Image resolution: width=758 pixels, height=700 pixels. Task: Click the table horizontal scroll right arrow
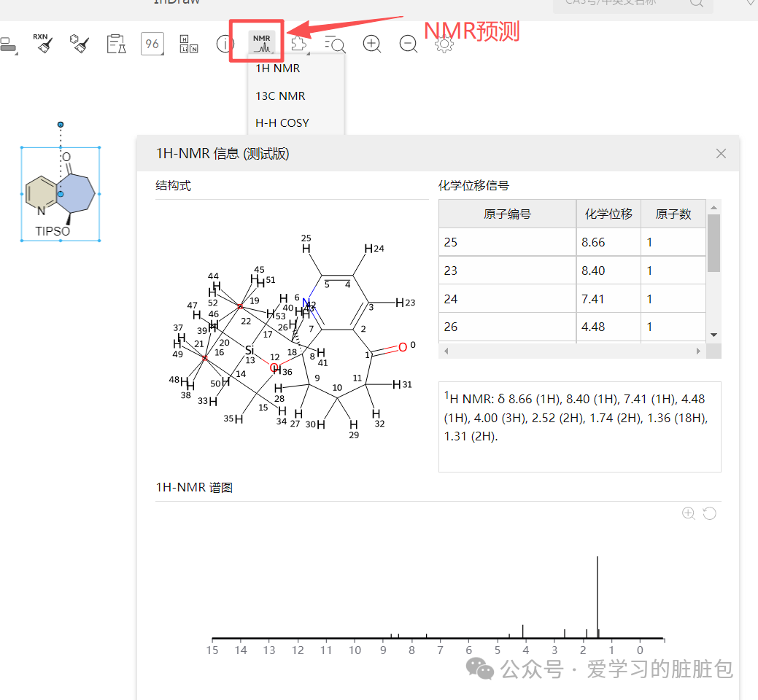[x=698, y=351]
